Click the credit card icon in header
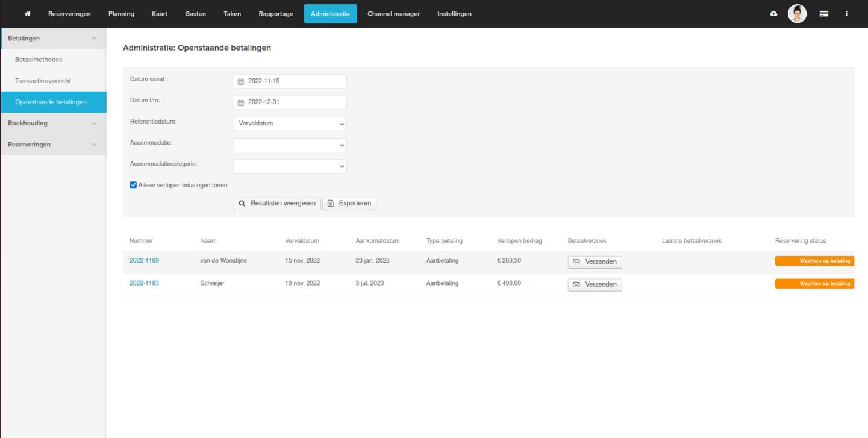 click(x=823, y=14)
